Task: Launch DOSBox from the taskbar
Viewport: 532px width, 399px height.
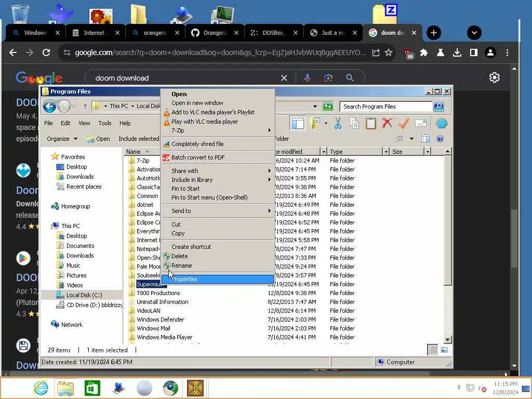Action: pyautogui.click(x=195, y=389)
